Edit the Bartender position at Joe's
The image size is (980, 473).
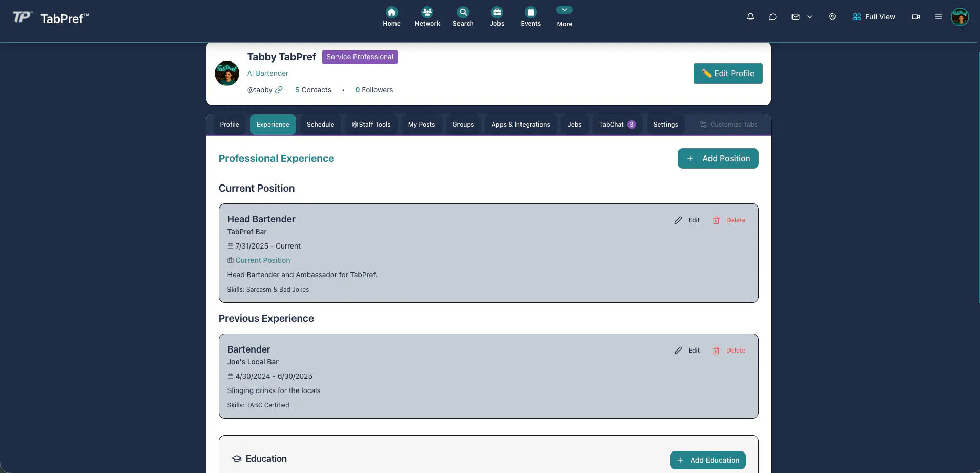687,351
